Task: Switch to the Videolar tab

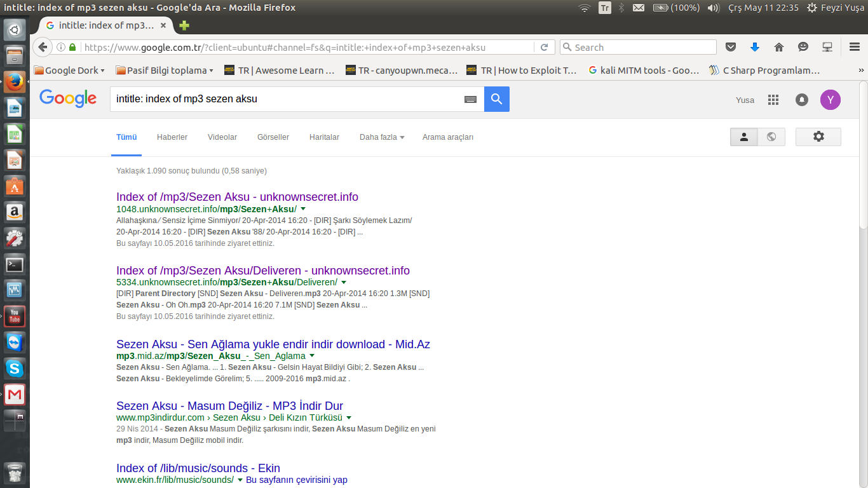Action: (222, 137)
